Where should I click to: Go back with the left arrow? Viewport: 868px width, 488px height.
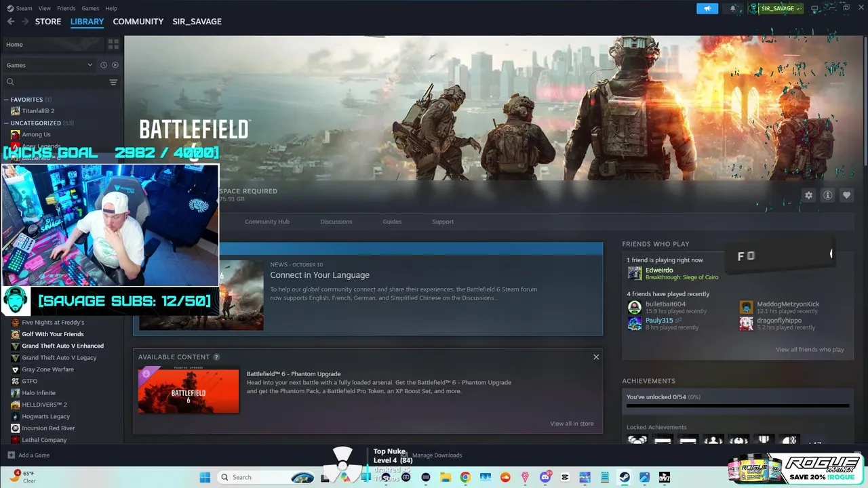click(10, 22)
